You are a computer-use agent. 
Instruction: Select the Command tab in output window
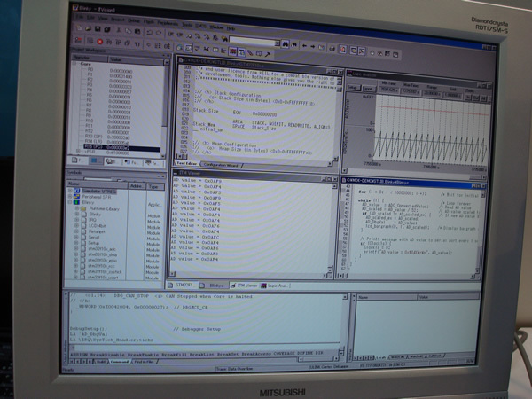(119, 362)
